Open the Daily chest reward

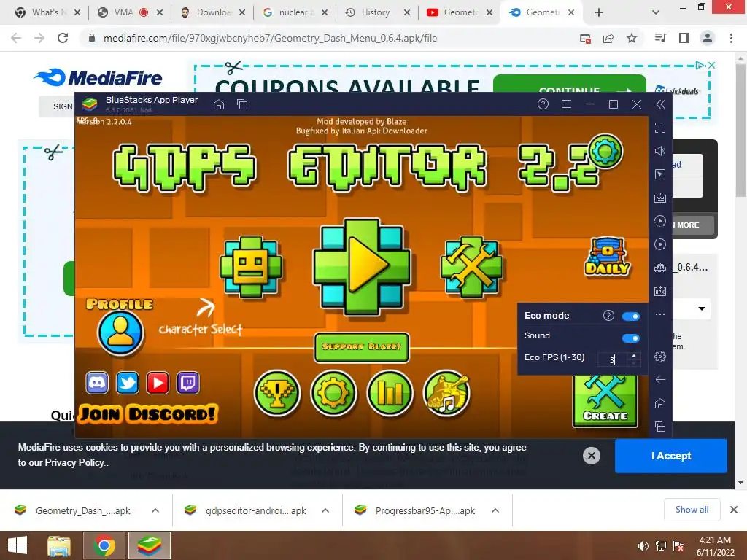pos(607,257)
